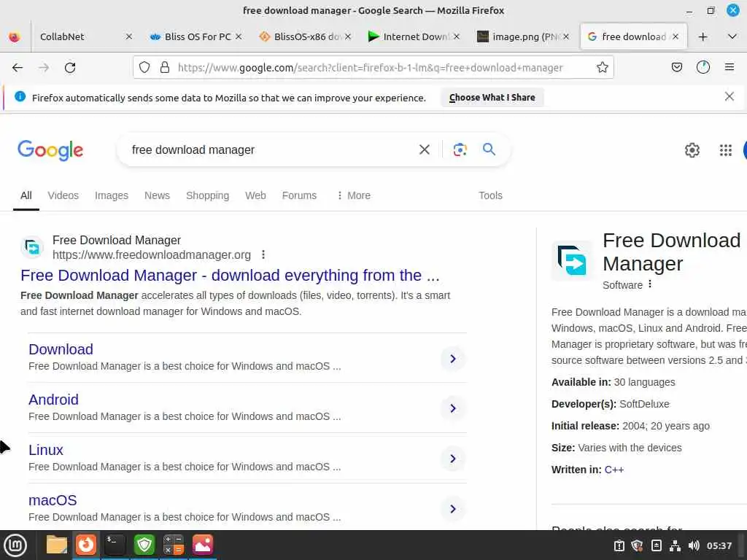The image size is (747, 560).
Task: Click the address bar URL
Action: [x=370, y=68]
